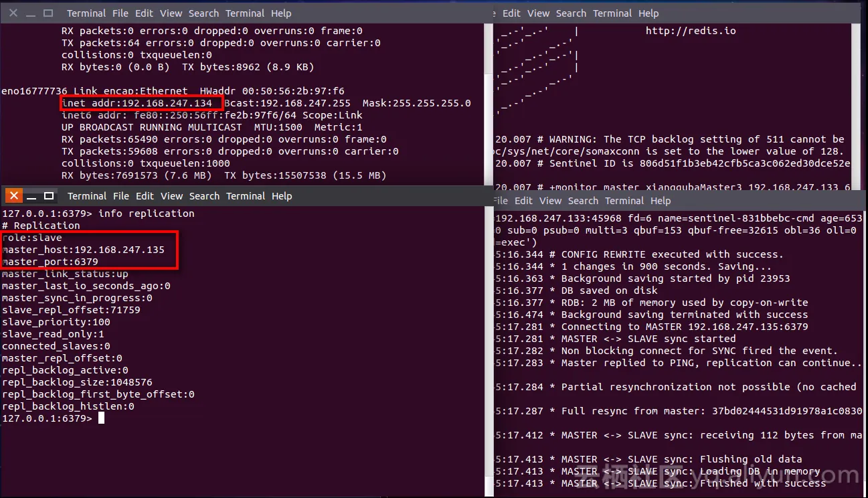
Task: Close the ifconfig terminal window
Action: 13,13
